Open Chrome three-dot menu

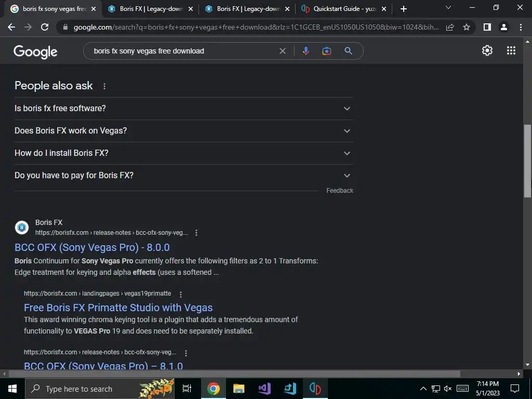(x=521, y=27)
